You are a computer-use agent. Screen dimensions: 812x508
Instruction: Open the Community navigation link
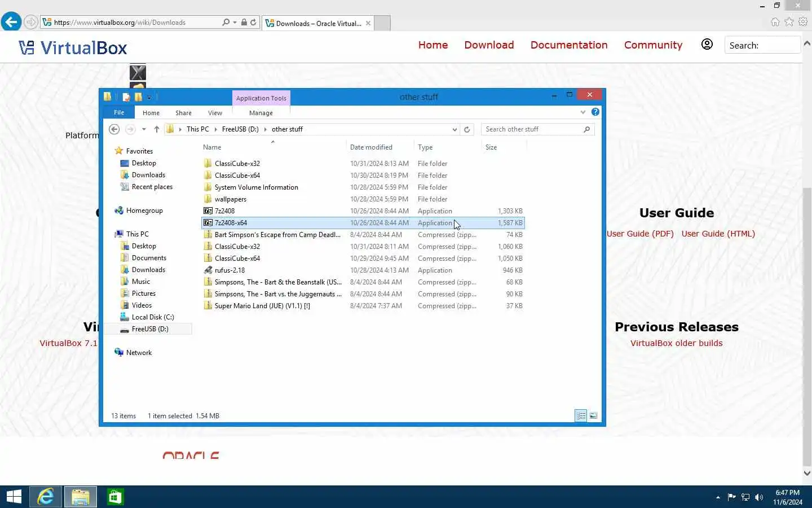(653, 45)
